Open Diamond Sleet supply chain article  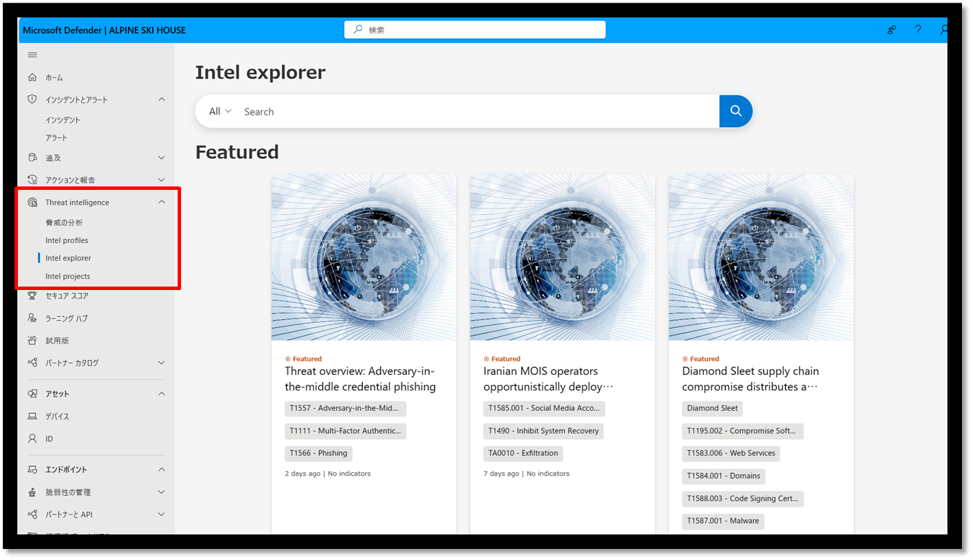pyautogui.click(x=750, y=379)
